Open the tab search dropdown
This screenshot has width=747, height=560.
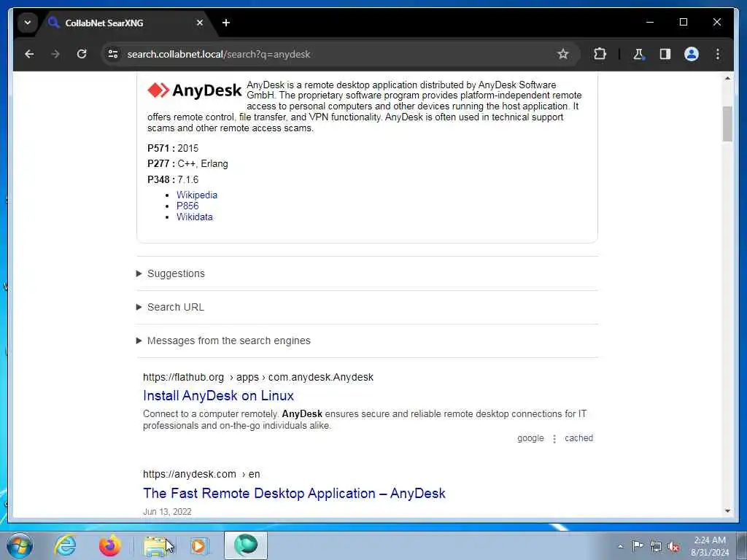[28, 23]
